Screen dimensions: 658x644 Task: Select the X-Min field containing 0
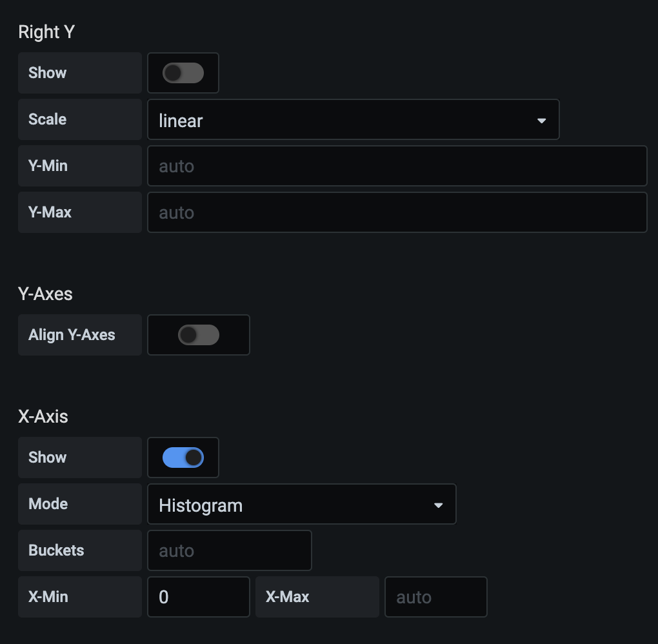[x=199, y=596]
